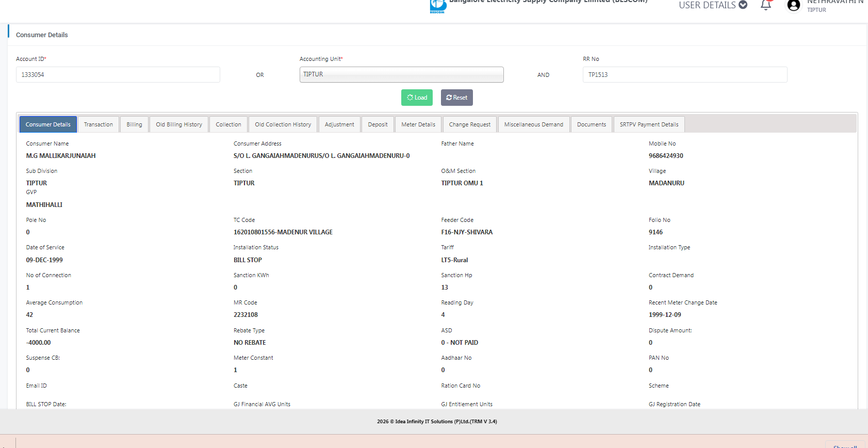Click the Idea Infinity IT Solutions footer text
The width and height of the screenshot is (868, 448).
437,422
